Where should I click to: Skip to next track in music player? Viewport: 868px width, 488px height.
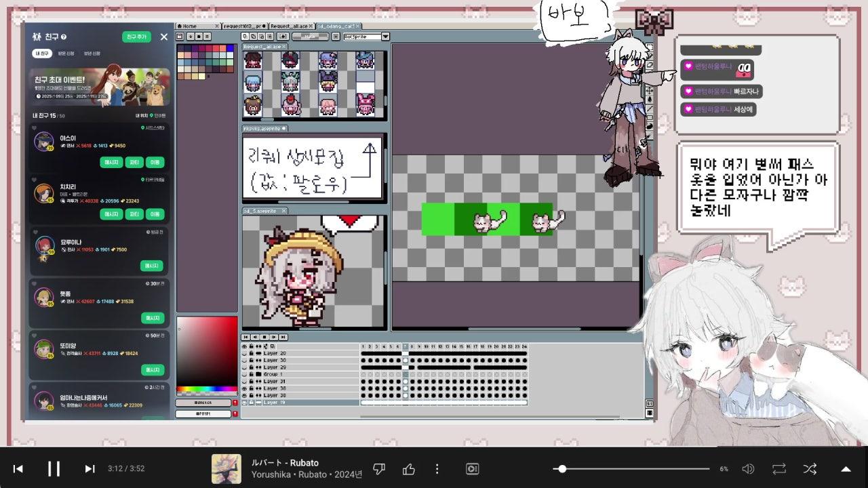tap(90, 468)
